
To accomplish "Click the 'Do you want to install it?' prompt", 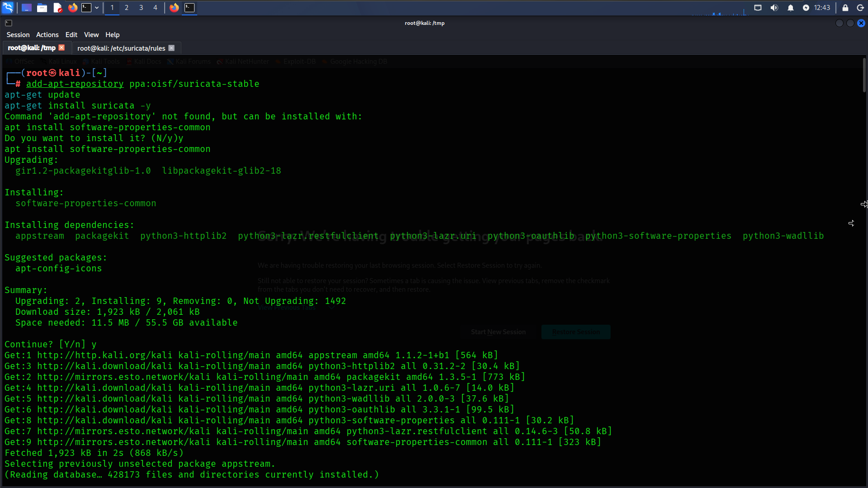I will (94, 138).
